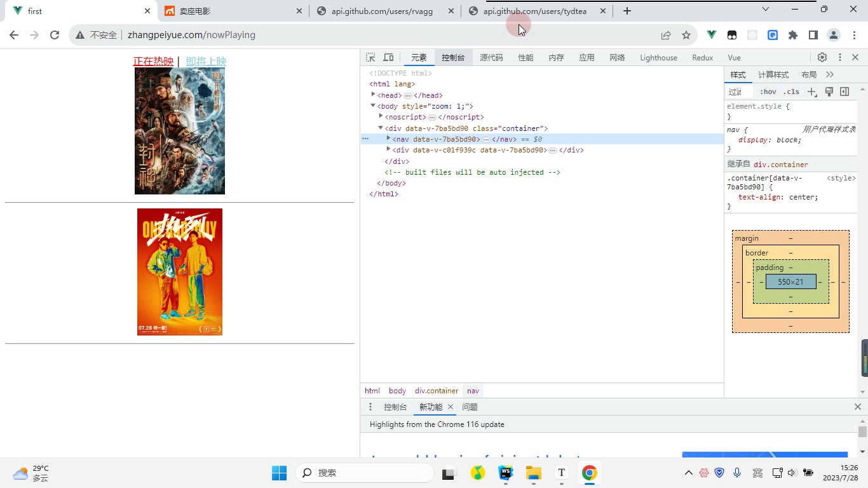
Task: Expand the head element node
Action: (x=374, y=95)
